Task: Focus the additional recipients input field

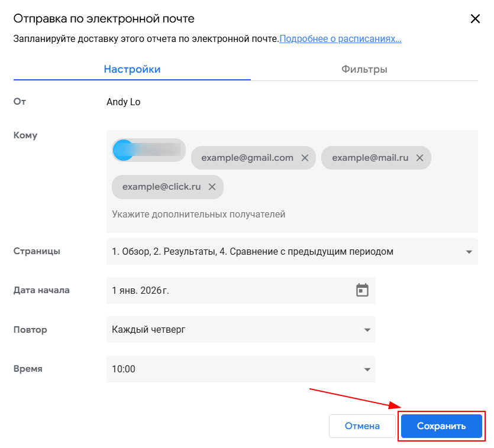Action: 237,214
